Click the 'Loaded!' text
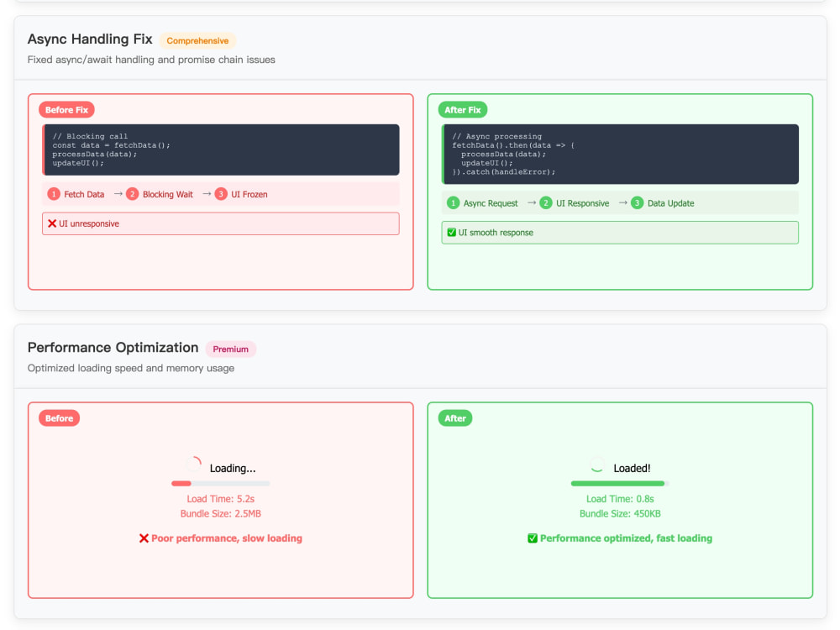Image resolution: width=840 pixels, height=630 pixels. pos(633,468)
